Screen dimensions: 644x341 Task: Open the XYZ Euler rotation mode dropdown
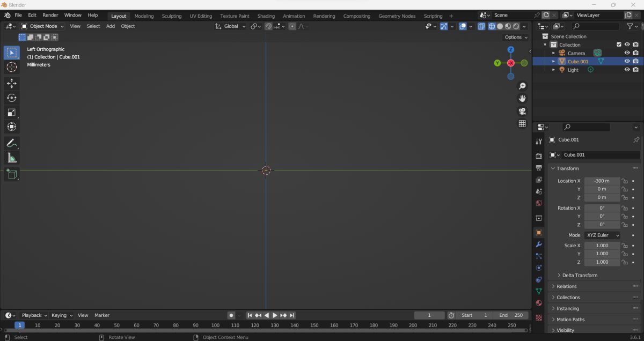point(602,235)
